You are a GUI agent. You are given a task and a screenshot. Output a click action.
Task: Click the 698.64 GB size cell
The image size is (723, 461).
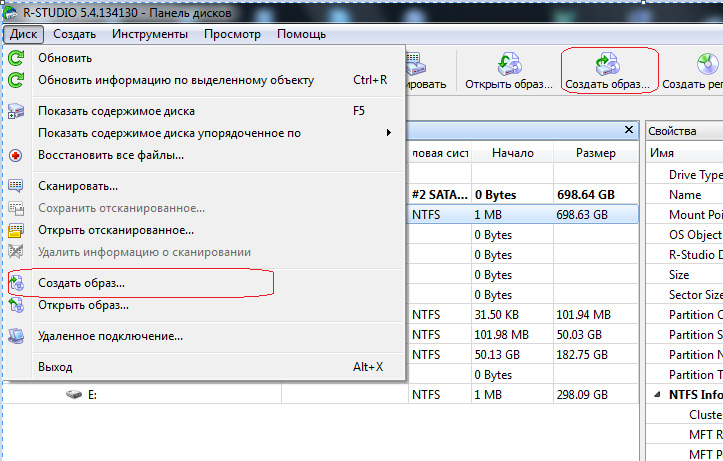point(596,195)
